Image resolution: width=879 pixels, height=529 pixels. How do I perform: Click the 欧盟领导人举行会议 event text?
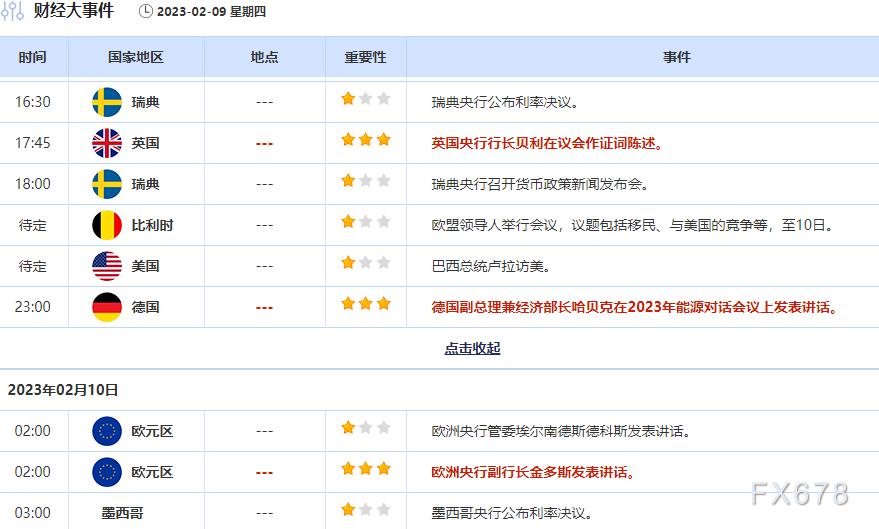coord(632,225)
